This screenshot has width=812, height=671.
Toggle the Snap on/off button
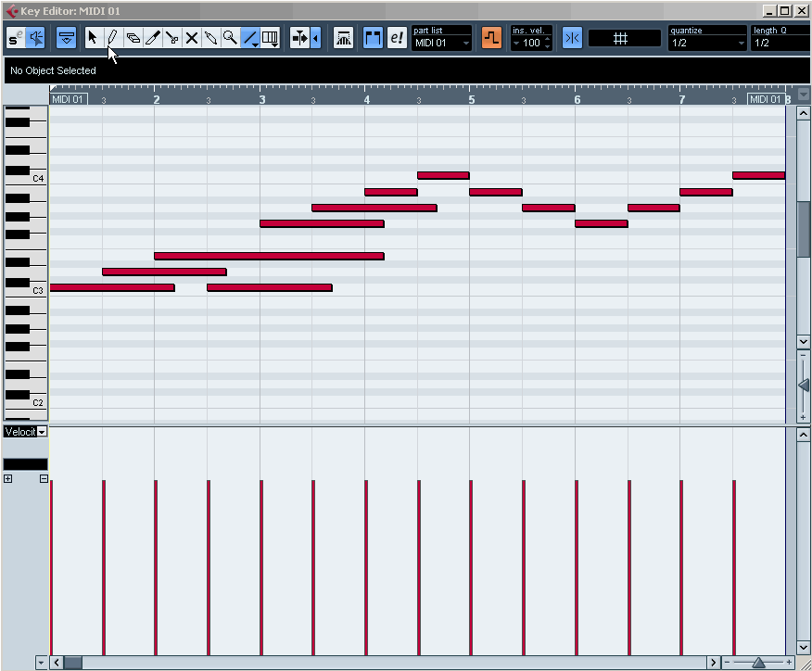pyautogui.click(x=572, y=38)
